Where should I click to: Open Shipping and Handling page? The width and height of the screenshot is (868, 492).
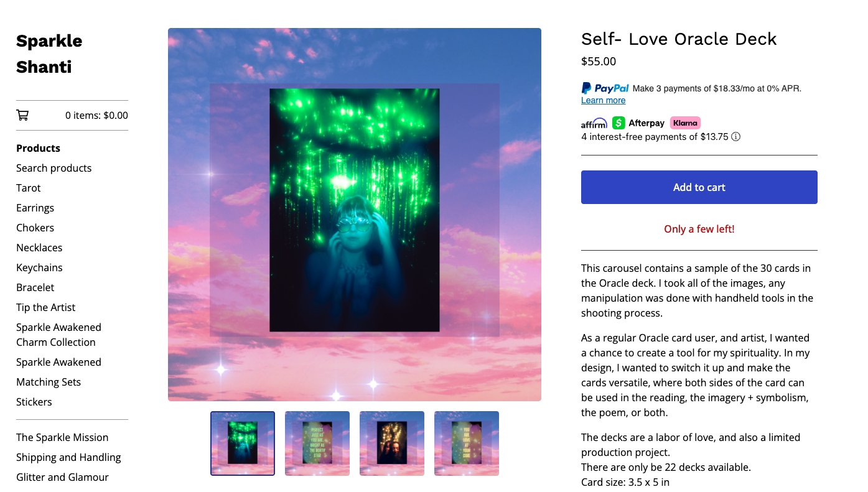pos(68,457)
